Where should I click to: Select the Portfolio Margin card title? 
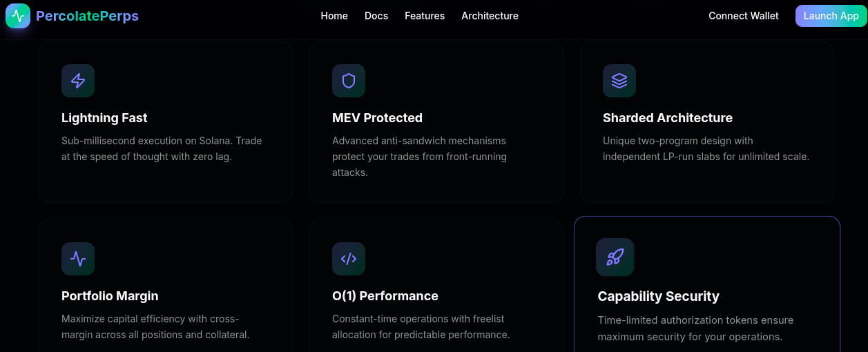point(110,296)
